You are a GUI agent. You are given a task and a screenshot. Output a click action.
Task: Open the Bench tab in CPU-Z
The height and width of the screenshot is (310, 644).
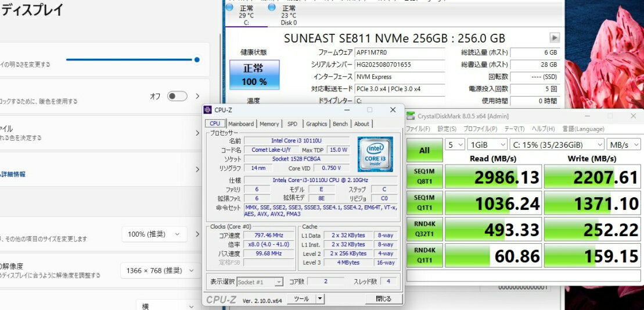click(340, 124)
